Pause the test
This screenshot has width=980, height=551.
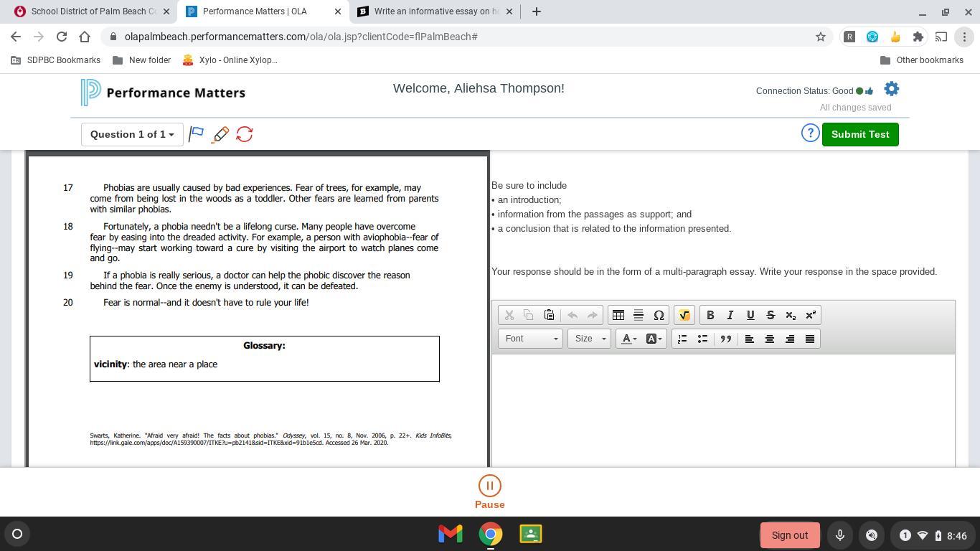[489, 492]
